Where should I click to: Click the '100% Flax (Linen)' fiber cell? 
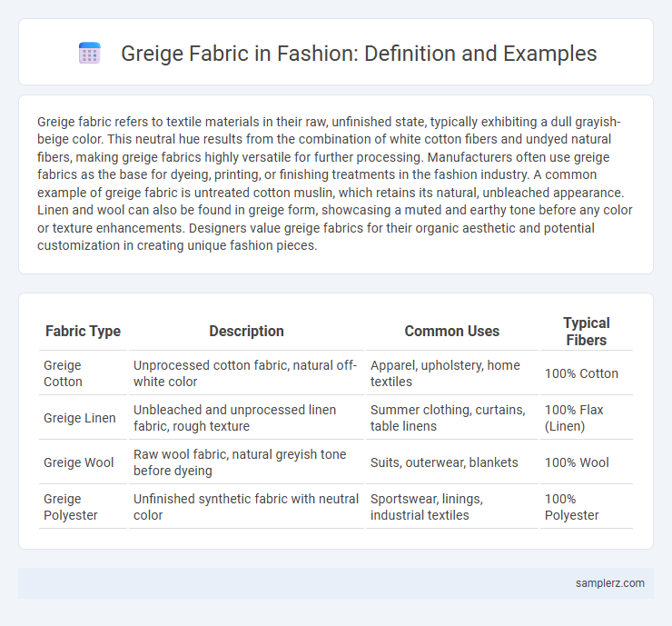tap(587, 418)
